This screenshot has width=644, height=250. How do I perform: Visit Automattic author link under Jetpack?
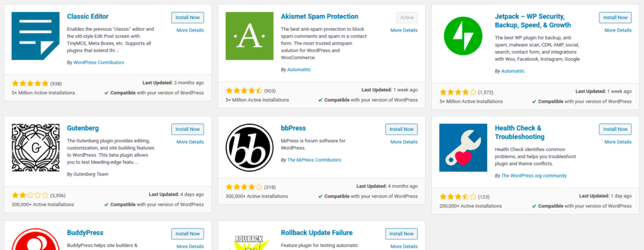point(513,71)
